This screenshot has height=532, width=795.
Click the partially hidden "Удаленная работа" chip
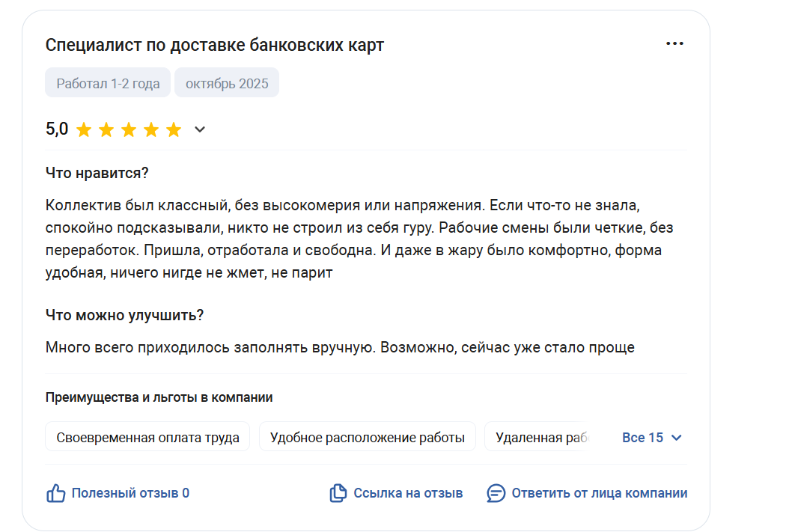click(x=537, y=437)
